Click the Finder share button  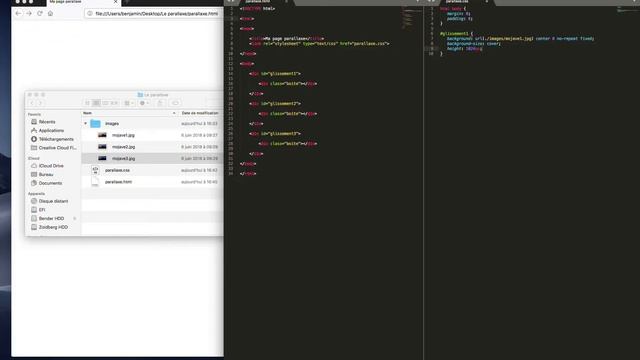click(x=160, y=103)
